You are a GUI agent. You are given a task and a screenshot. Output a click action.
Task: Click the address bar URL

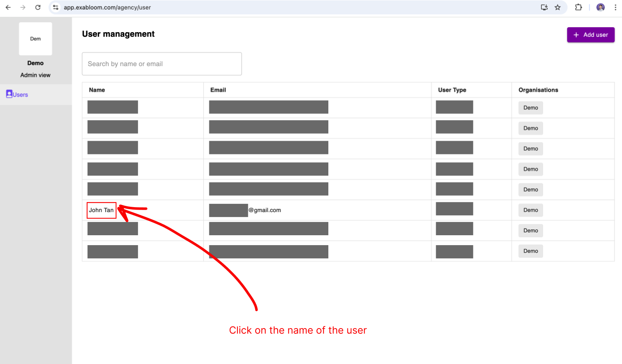pos(107,7)
